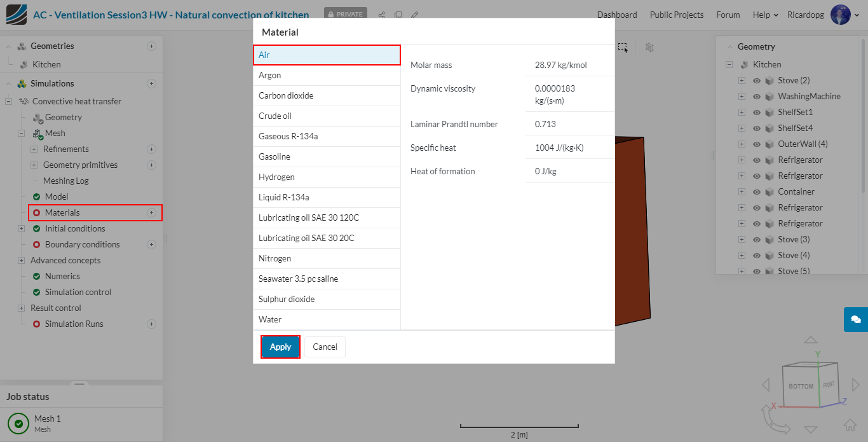The height and width of the screenshot is (442, 868).
Task: Click the copy project icon
Action: click(398, 15)
